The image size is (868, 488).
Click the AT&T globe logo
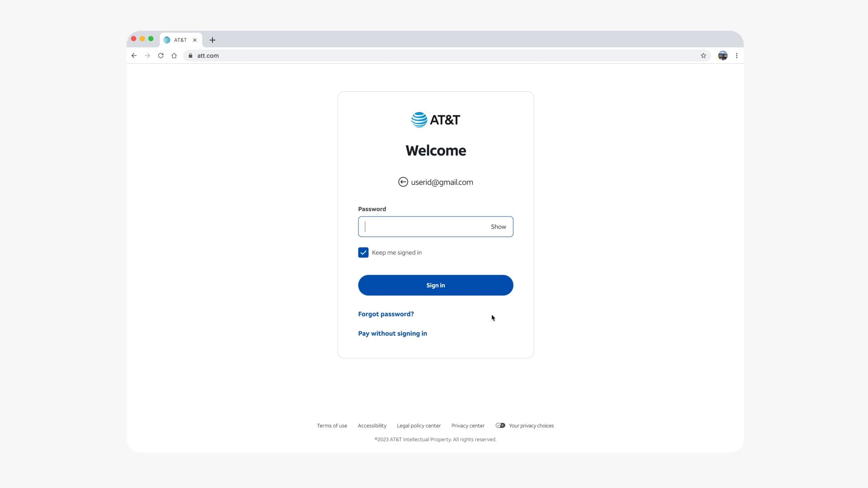pos(419,120)
